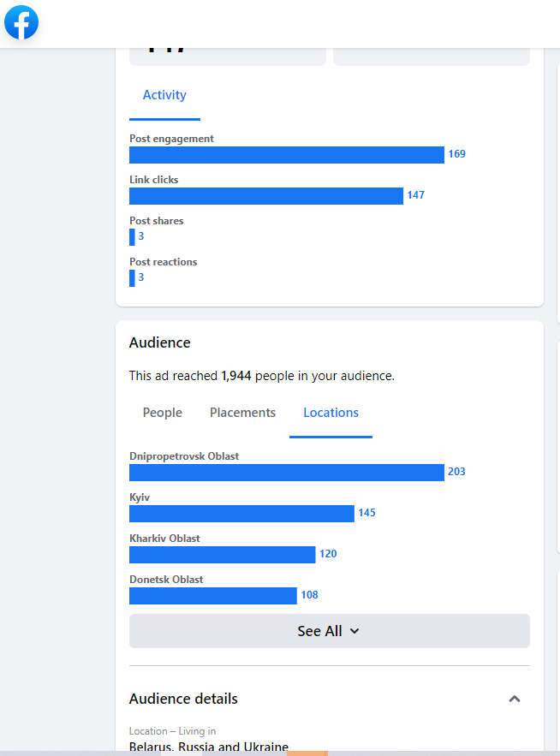Click the Audience details heading

point(183,699)
